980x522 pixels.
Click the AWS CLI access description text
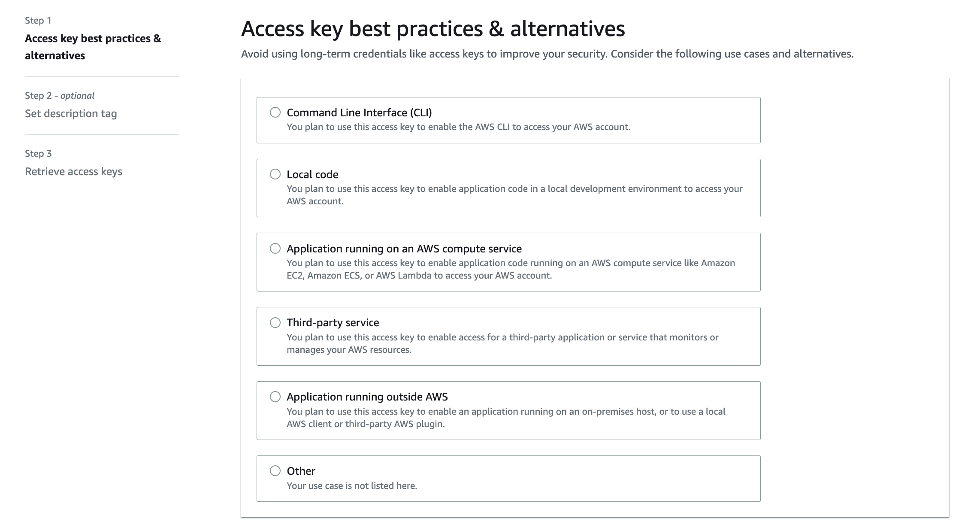[x=458, y=127]
